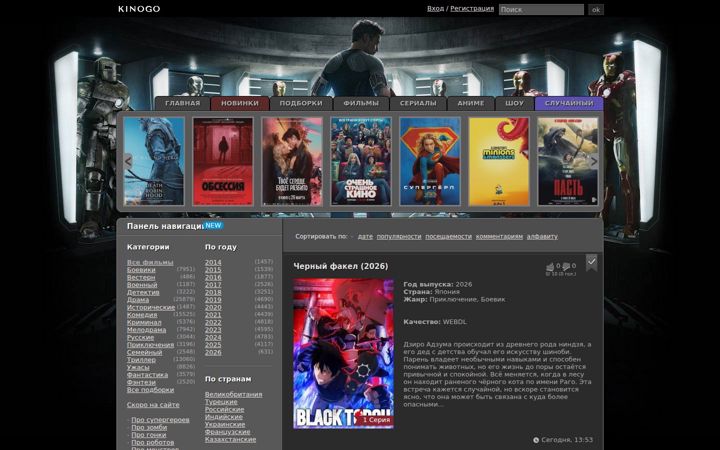Open the Обсессия poster in the carousel
The width and height of the screenshot is (720, 450).
[x=223, y=161]
